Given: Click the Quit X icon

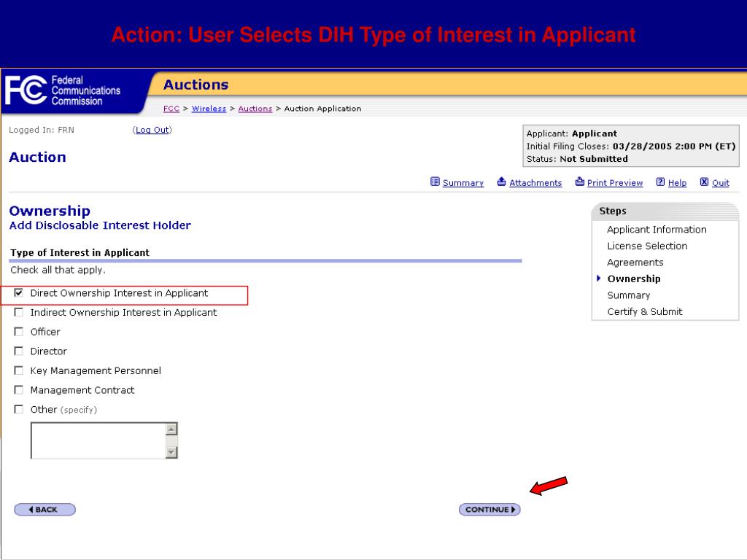Looking at the screenshot, I should 704,182.
